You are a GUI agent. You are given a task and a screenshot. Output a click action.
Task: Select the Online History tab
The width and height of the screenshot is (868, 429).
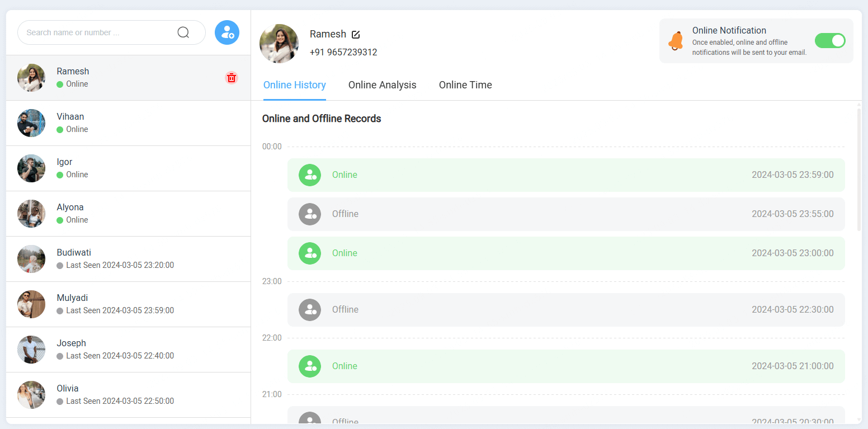tap(294, 85)
